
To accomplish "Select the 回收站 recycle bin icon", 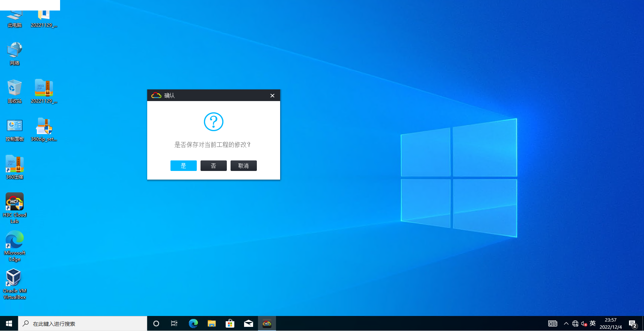I will coord(15,92).
